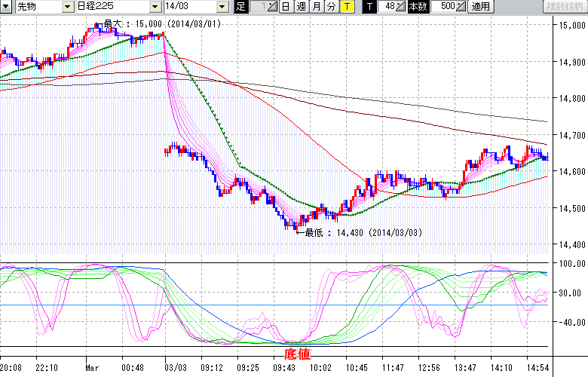This screenshot has width=588, height=377.
Task: Switch to daily 日 chart period
Action: pyautogui.click(x=286, y=7)
